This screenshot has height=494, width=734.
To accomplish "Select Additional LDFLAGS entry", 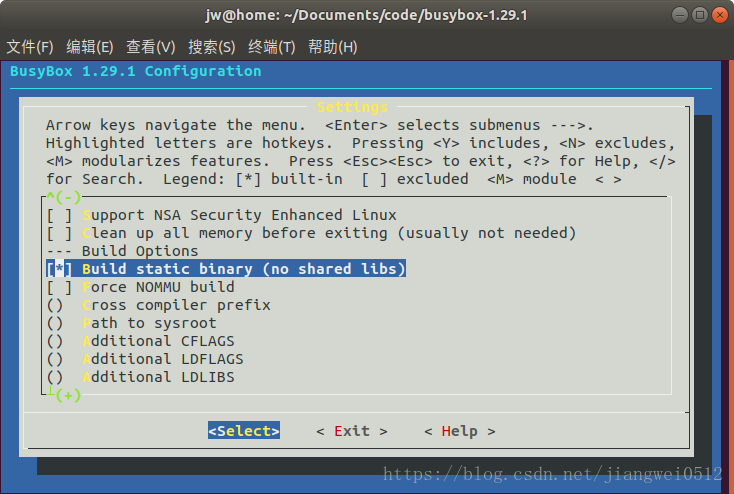I will [x=145, y=359].
